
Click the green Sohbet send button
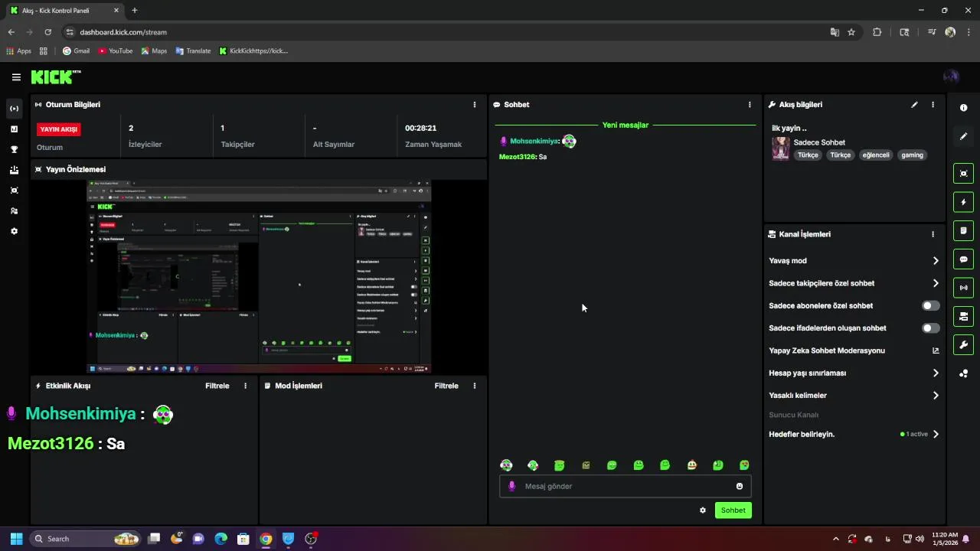pos(733,510)
